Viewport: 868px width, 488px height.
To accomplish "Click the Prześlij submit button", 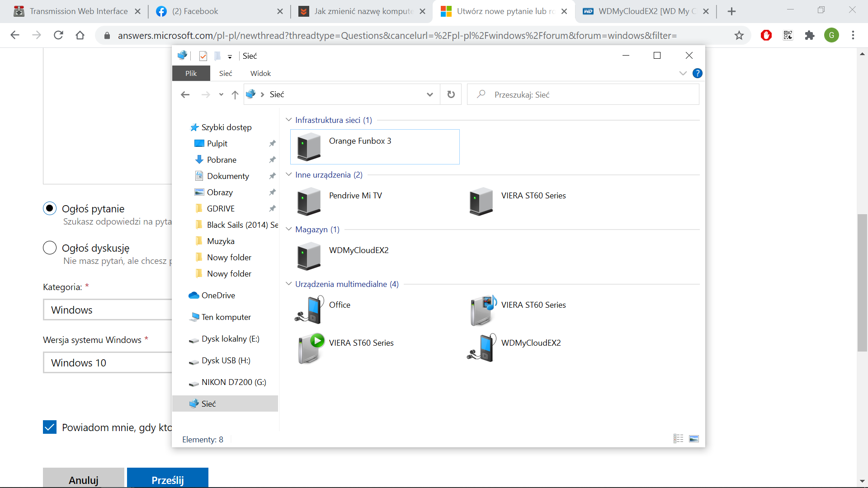I will click(168, 478).
